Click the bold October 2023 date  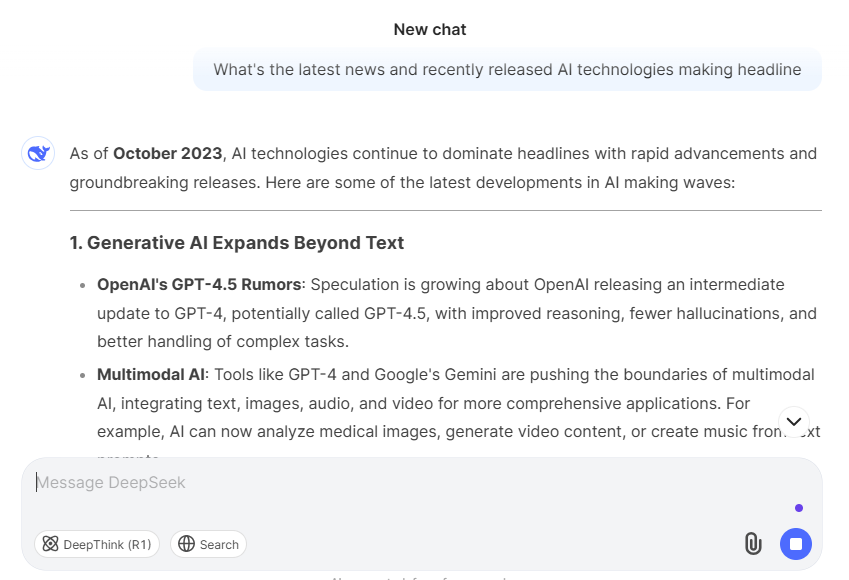[167, 154]
